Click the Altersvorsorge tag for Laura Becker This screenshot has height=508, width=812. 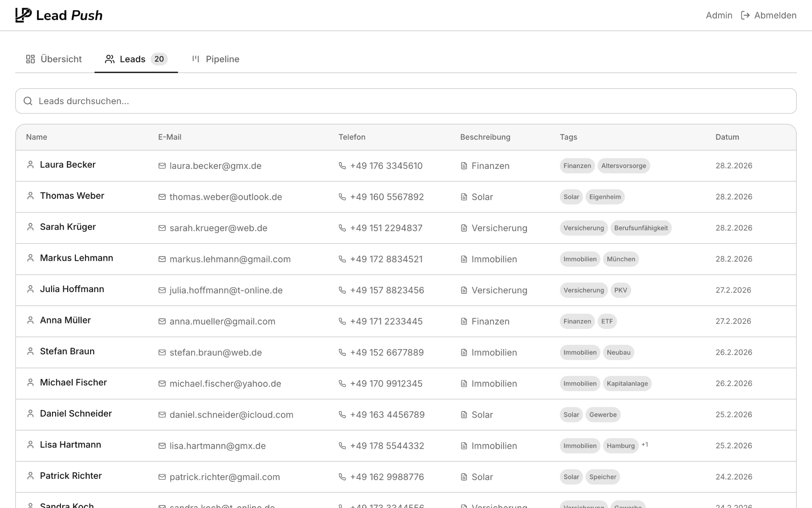[624, 166]
